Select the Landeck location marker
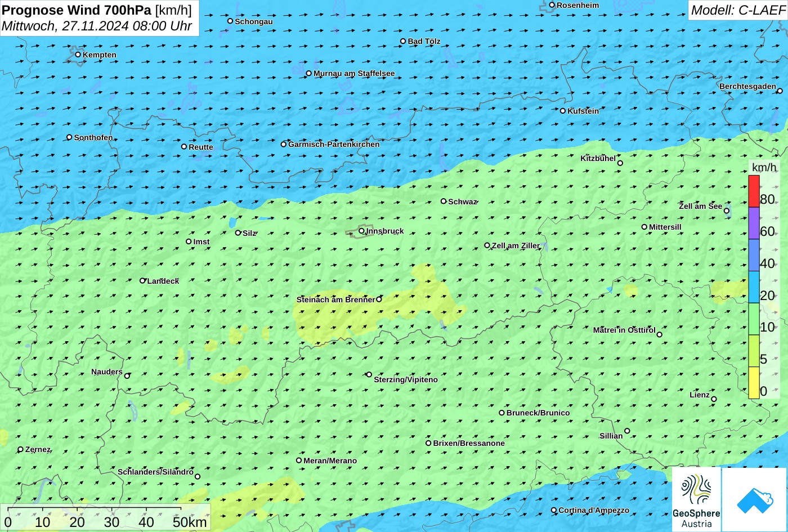This screenshot has height=532, width=788. click(142, 280)
